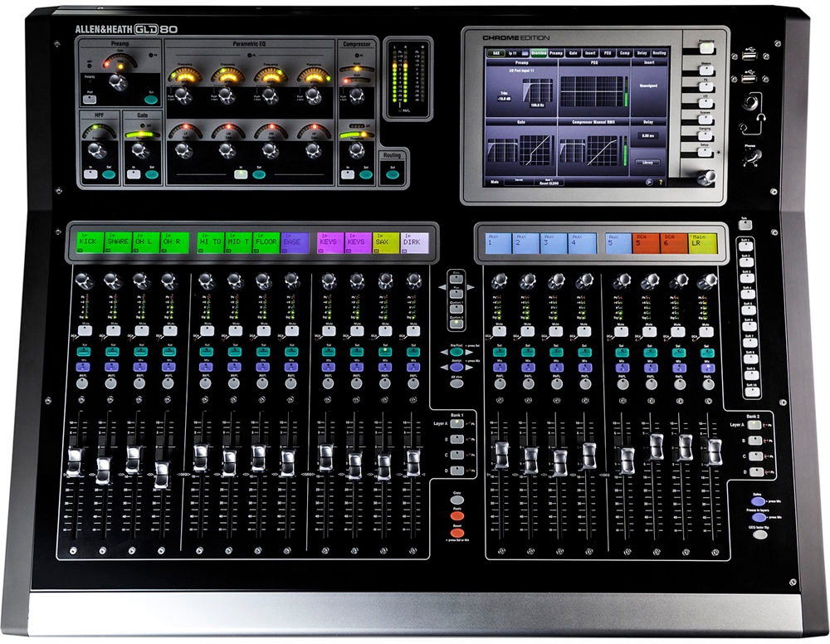Push the Processing screen key
Viewport: 830px width, 644px height.
pyautogui.click(x=706, y=48)
